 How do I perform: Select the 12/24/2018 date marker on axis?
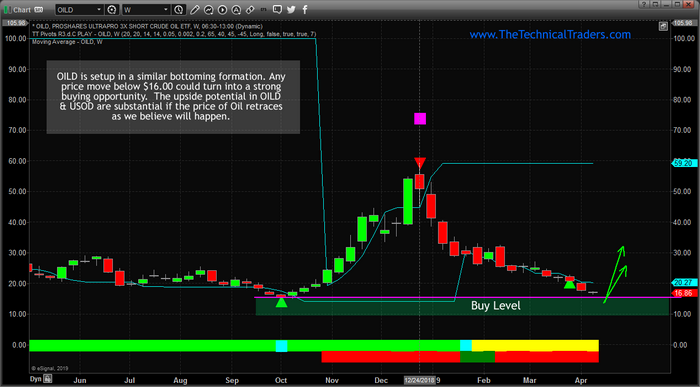tap(420, 380)
